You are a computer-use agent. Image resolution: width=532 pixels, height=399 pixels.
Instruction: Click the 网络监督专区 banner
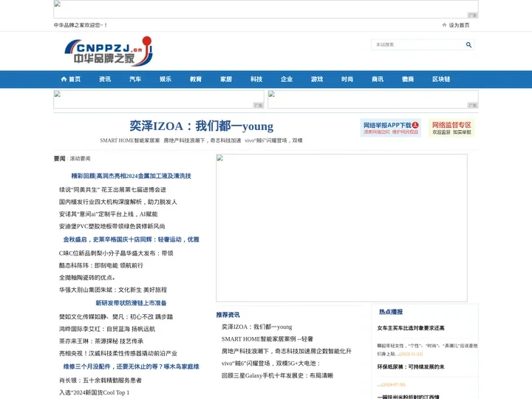click(x=451, y=128)
